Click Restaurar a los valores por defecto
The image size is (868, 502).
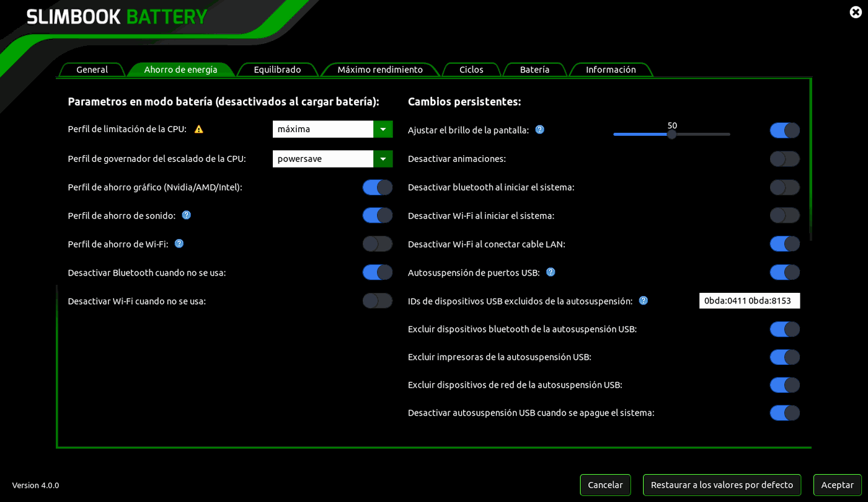click(722, 485)
